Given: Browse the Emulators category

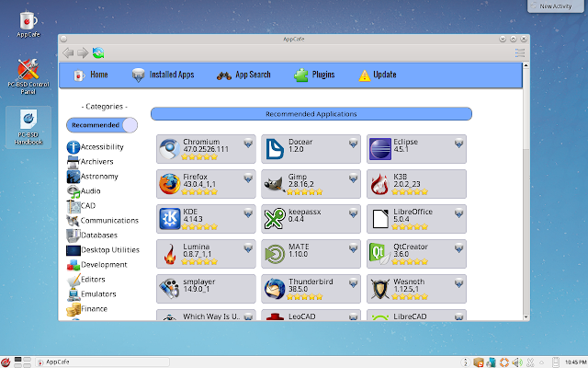Looking at the screenshot, I should [92, 293].
